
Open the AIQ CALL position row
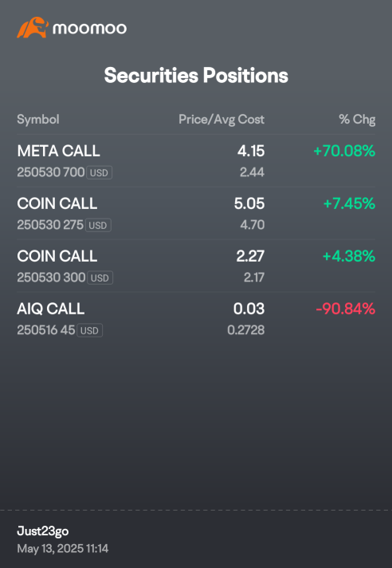pos(196,319)
